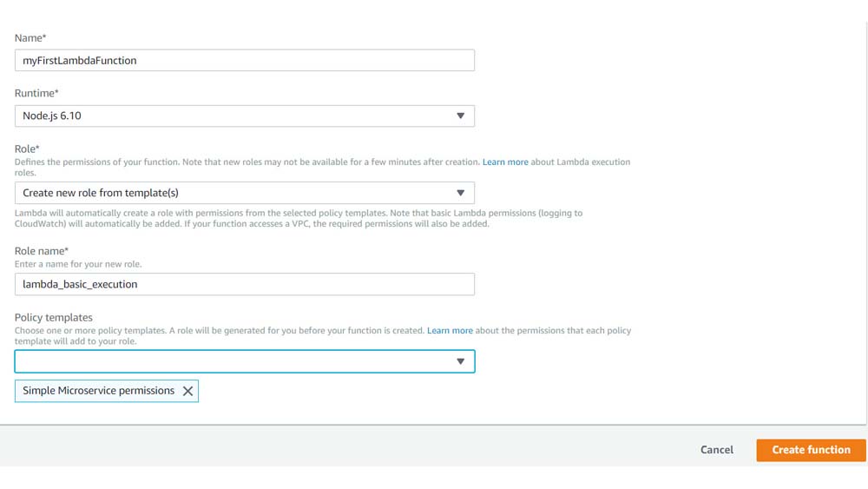The width and height of the screenshot is (868, 489).
Task: Click the Role name* field label
Action: click(x=41, y=251)
